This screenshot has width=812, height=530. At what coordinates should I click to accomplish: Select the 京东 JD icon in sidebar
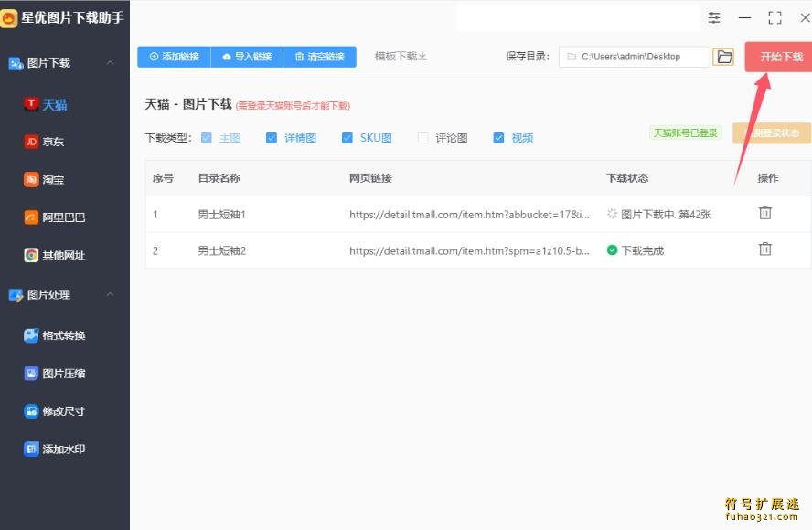click(31, 142)
